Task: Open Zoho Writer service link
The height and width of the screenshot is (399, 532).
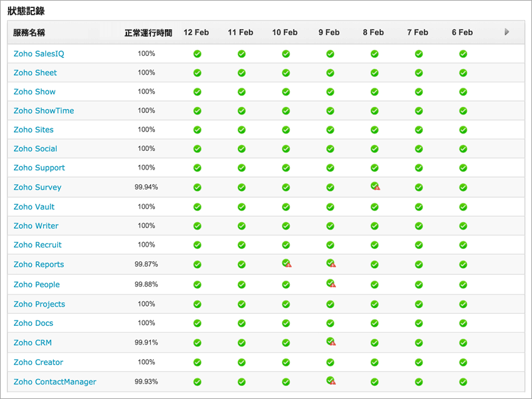Action: [36, 225]
